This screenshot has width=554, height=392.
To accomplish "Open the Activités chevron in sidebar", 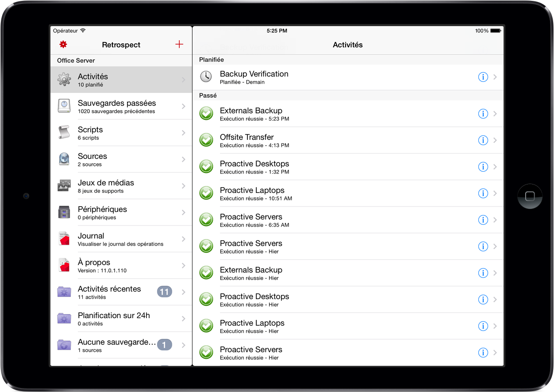I will (184, 80).
